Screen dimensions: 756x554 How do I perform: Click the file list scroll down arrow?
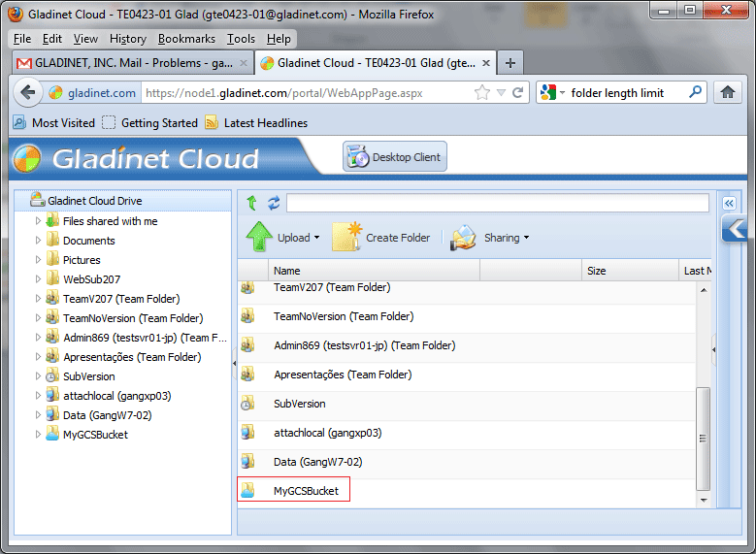(x=704, y=500)
